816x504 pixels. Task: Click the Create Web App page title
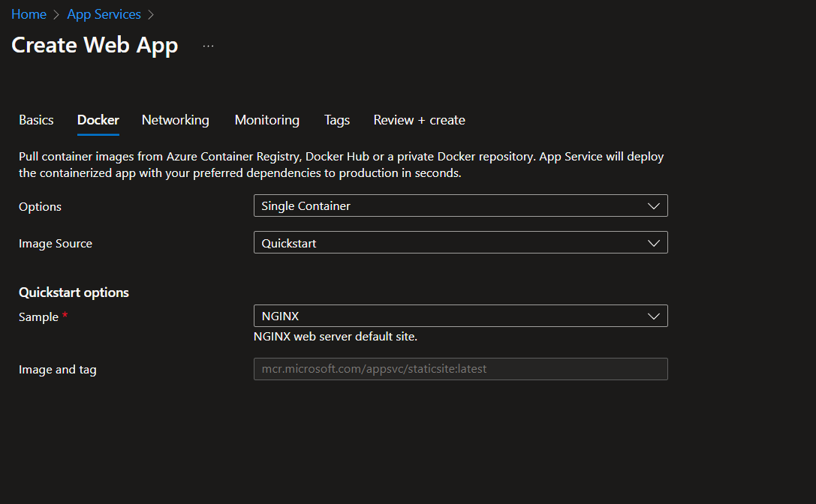pyautogui.click(x=95, y=45)
